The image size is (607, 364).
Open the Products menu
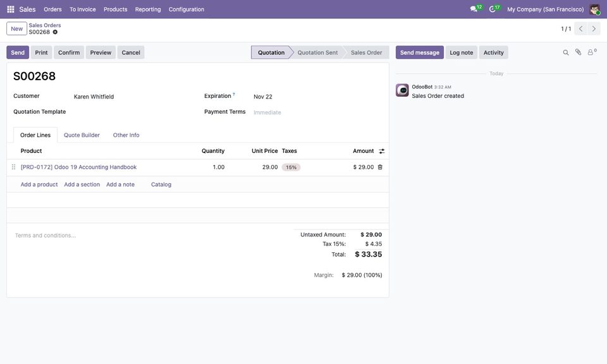pyautogui.click(x=115, y=9)
